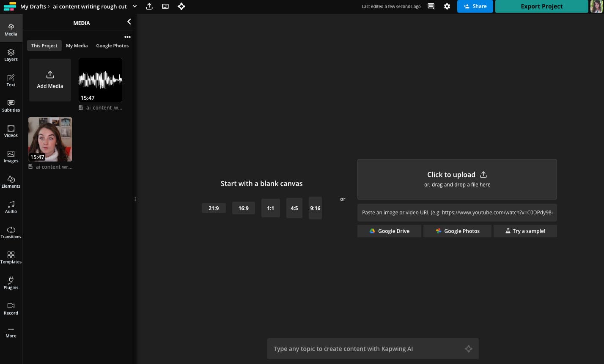Open the Record tool
Screen dimensions: 604x364
pyautogui.click(x=11, y=308)
